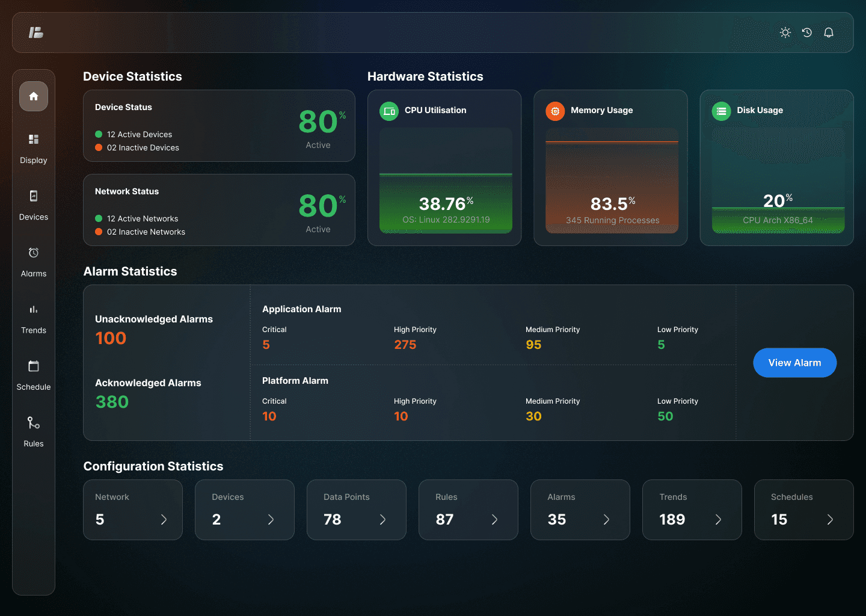Image resolution: width=866 pixels, height=616 pixels.
Task: Open Trends bar chart icon in sidebar
Action: [34, 309]
